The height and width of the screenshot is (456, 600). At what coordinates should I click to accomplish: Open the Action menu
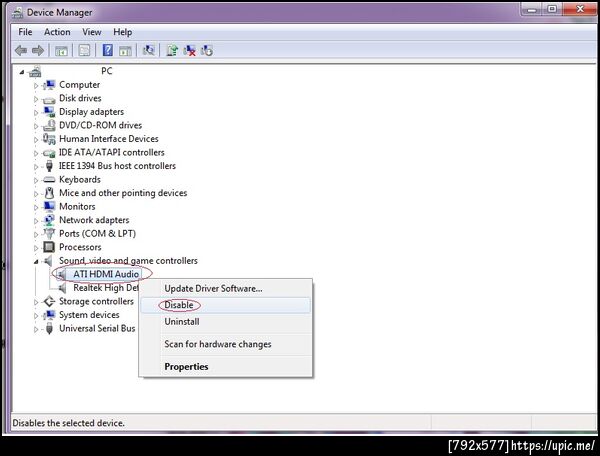(57, 32)
